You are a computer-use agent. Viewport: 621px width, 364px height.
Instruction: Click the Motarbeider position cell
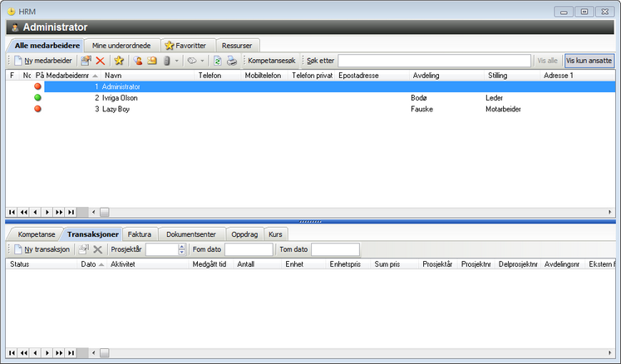coord(503,109)
